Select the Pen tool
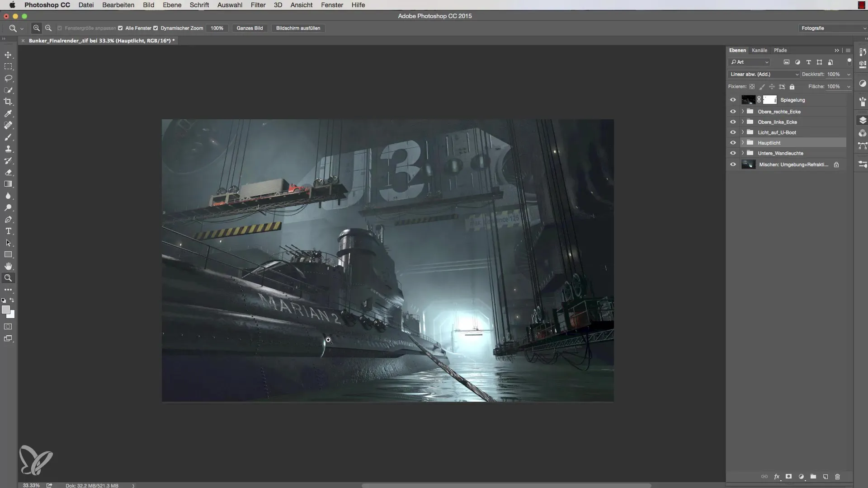868x488 pixels. [8, 219]
